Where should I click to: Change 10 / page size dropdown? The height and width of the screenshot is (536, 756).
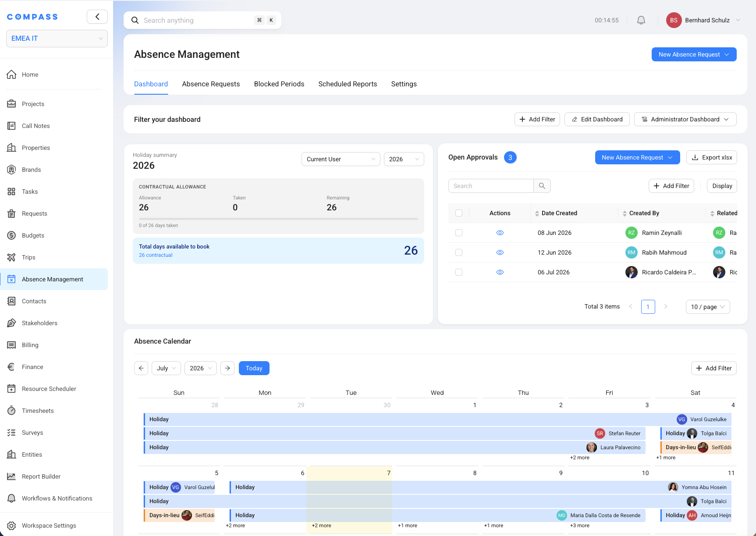tap(708, 307)
